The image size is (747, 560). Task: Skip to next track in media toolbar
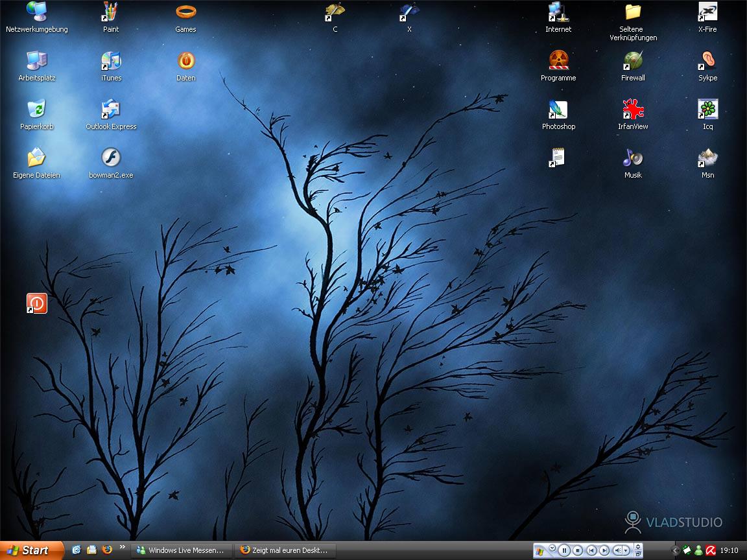pos(604,550)
